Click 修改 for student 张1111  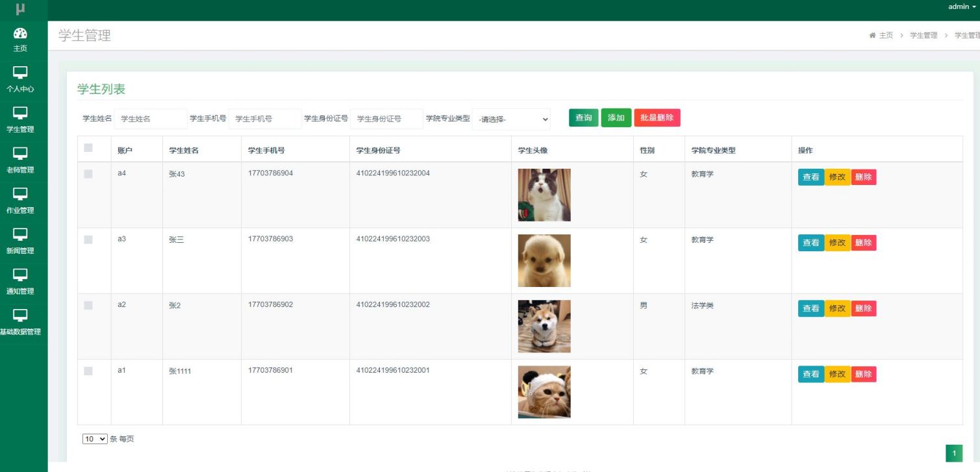(838, 374)
